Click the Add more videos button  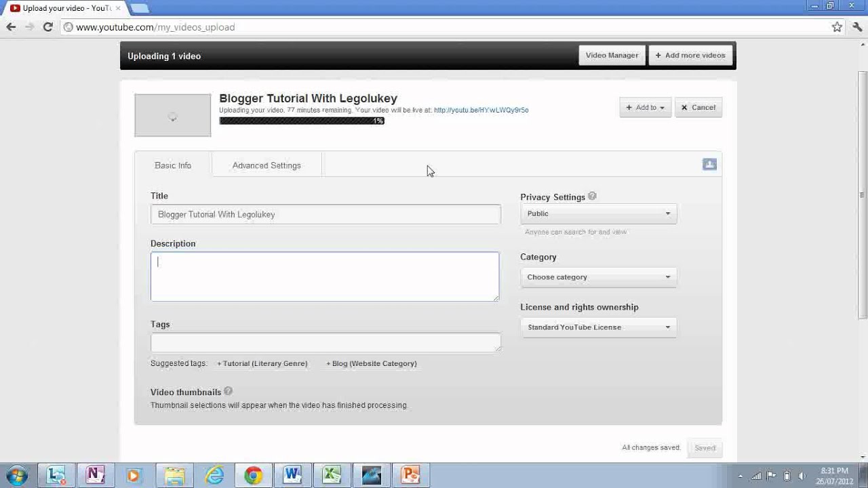pyautogui.click(x=690, y=56)
